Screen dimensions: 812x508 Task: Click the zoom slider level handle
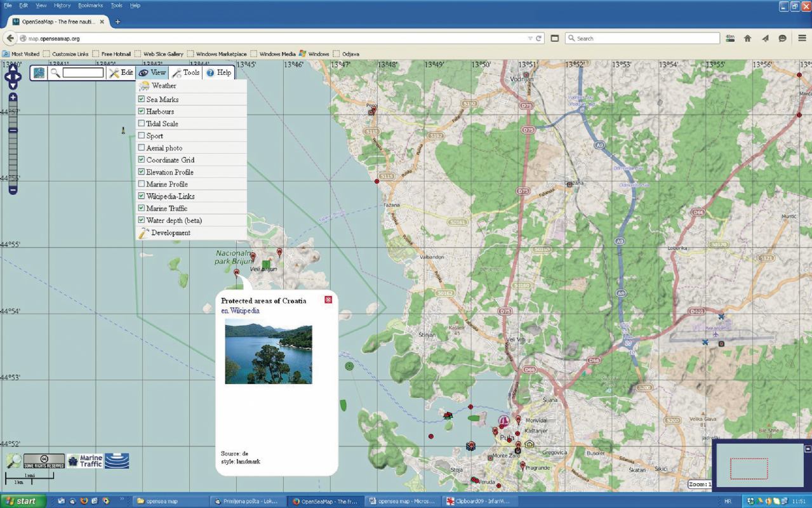13,131
